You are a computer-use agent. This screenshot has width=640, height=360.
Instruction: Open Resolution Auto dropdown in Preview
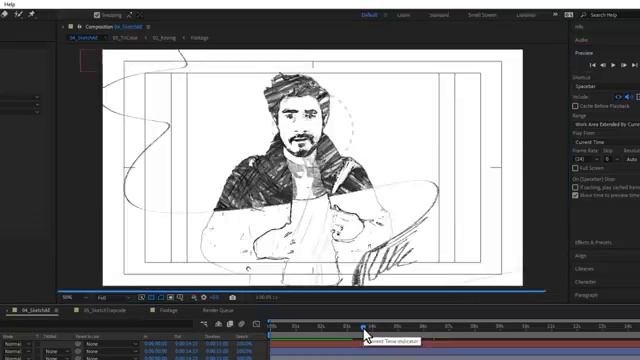[632, 159]
